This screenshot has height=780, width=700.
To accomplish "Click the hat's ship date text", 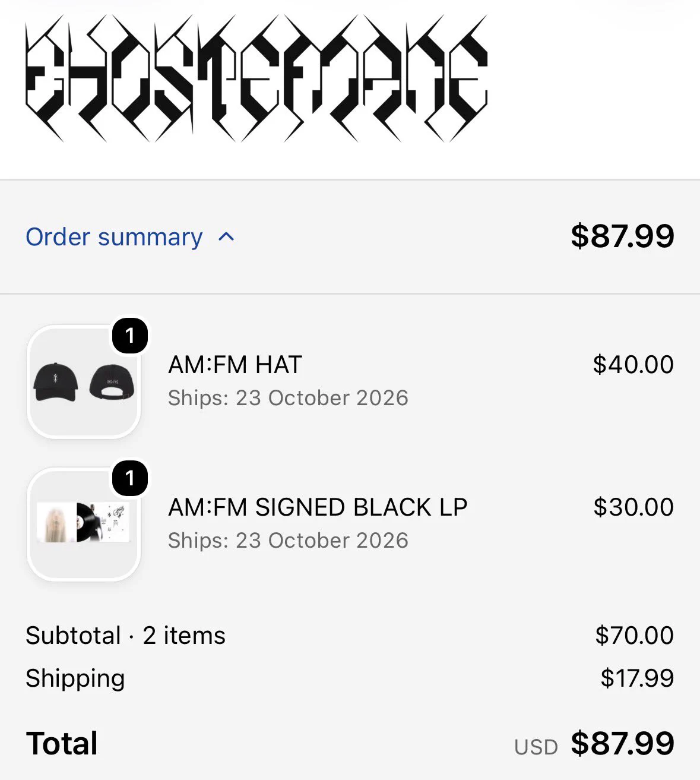I will coord(288,398).
